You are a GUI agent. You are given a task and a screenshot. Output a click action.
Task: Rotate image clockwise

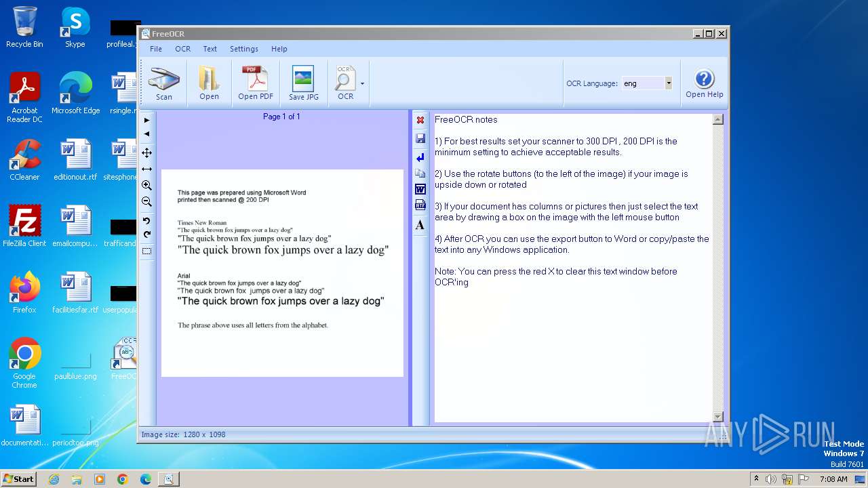tap(146, 235)
